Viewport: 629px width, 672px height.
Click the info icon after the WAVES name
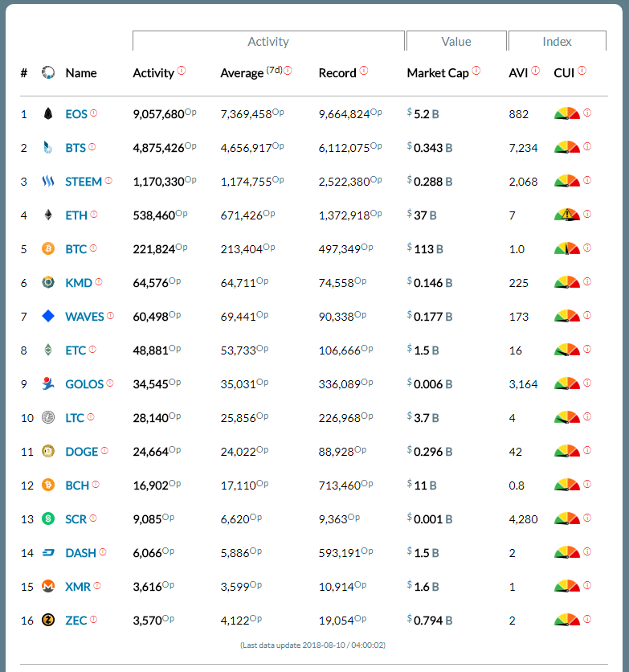point(110,316)
